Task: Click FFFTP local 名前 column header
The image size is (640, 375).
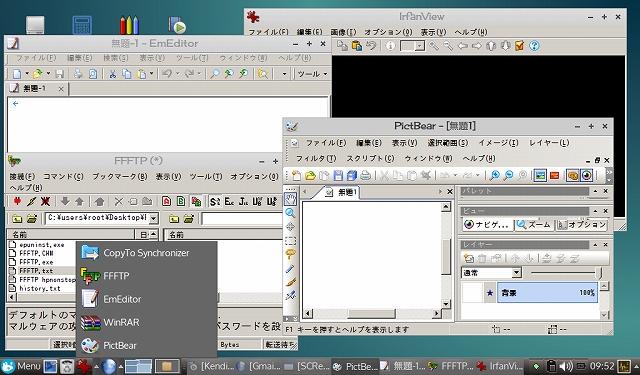Action: [x=71, y=235]
